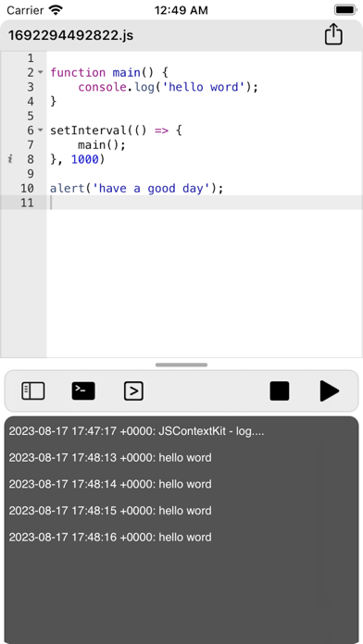Click the alert('have a good day') code line

136,188
